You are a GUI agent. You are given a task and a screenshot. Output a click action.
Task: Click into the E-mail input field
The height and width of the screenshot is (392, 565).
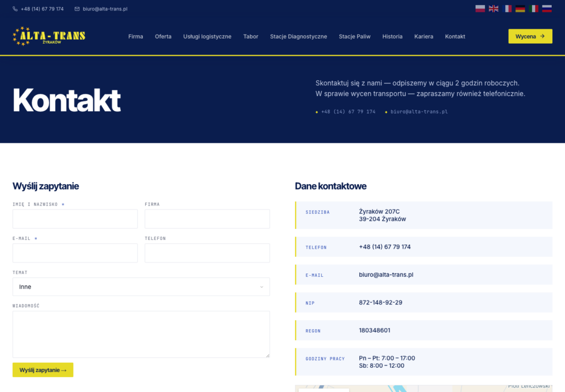click(75, 253)
